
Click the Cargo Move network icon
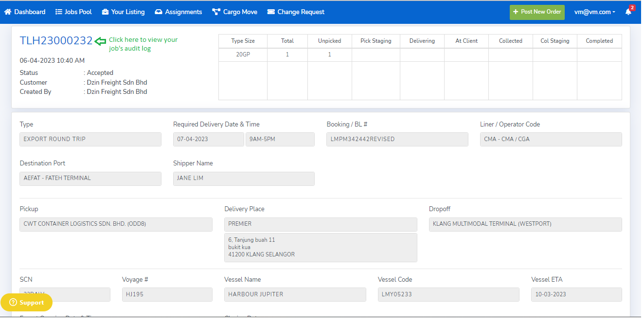tap(216, 12)
